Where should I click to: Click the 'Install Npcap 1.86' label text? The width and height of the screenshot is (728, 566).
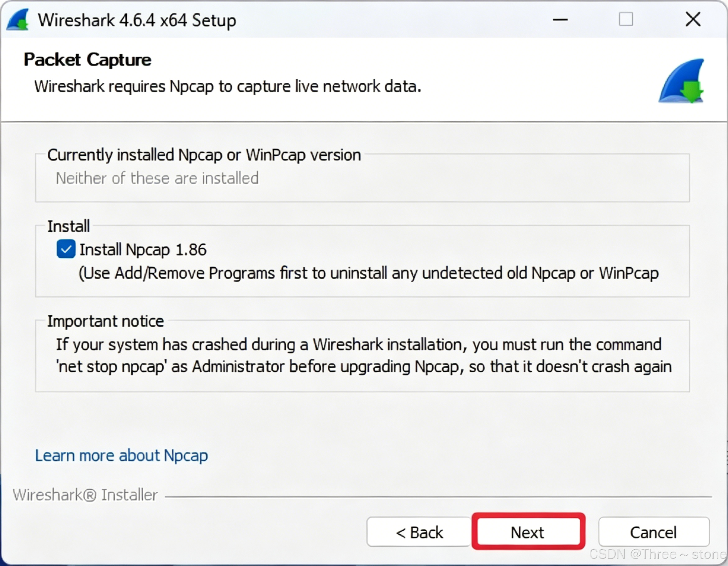click(143, 250)
